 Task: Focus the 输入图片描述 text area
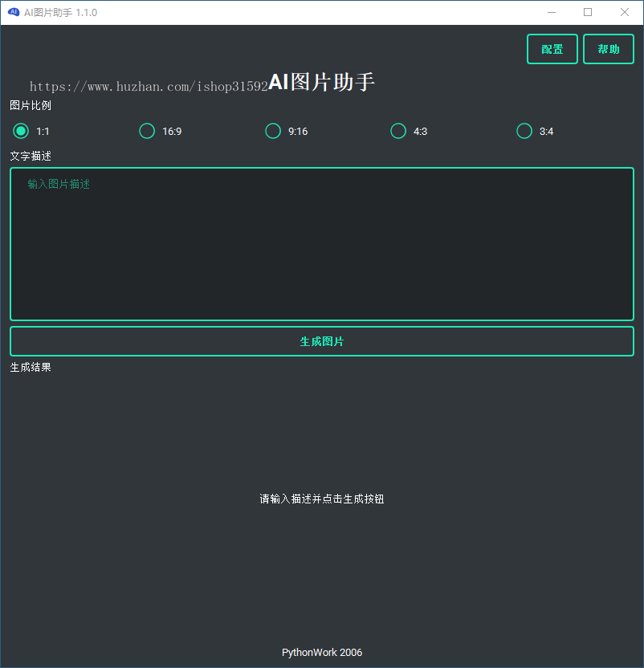click(x=322, y=244)
